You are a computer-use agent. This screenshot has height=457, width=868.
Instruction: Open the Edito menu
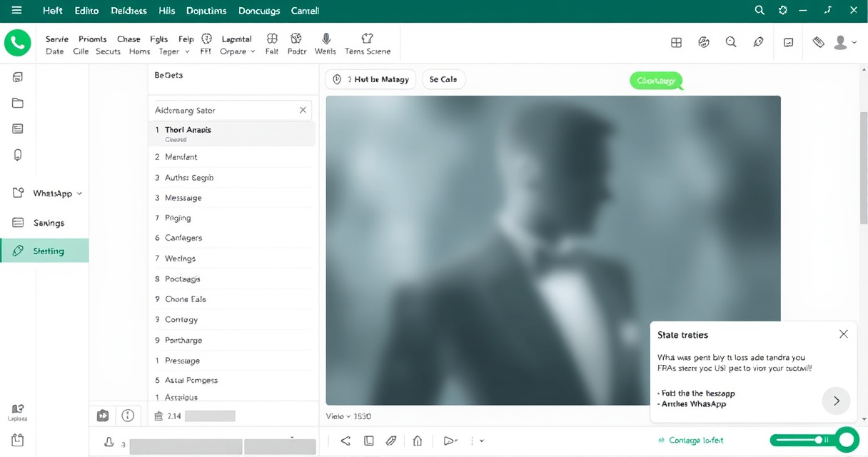pyautogui.click(x=86, y=11)
